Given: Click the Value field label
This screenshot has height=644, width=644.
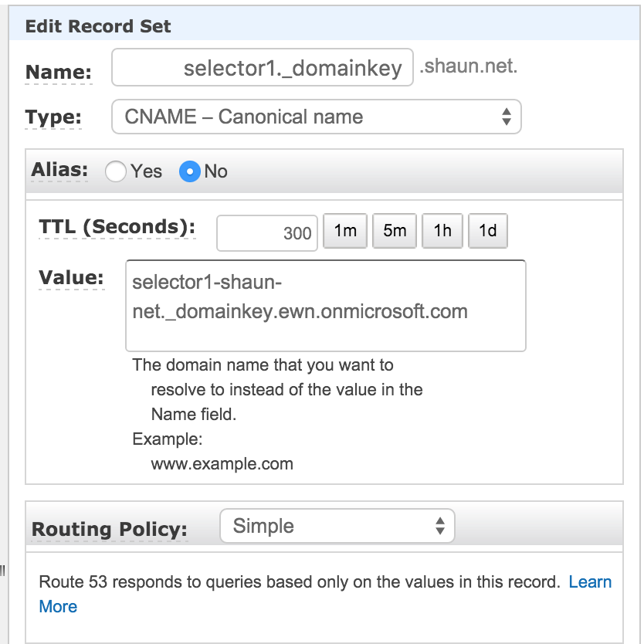Looking at the screenshot, I should pos(71,277).
